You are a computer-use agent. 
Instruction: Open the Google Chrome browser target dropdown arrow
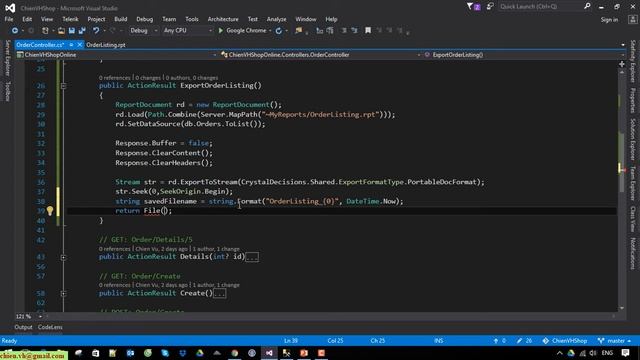(x=270, y=31)
